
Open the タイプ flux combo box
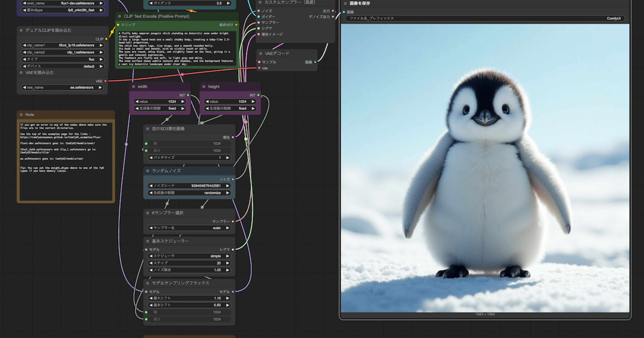click(63, 59)
